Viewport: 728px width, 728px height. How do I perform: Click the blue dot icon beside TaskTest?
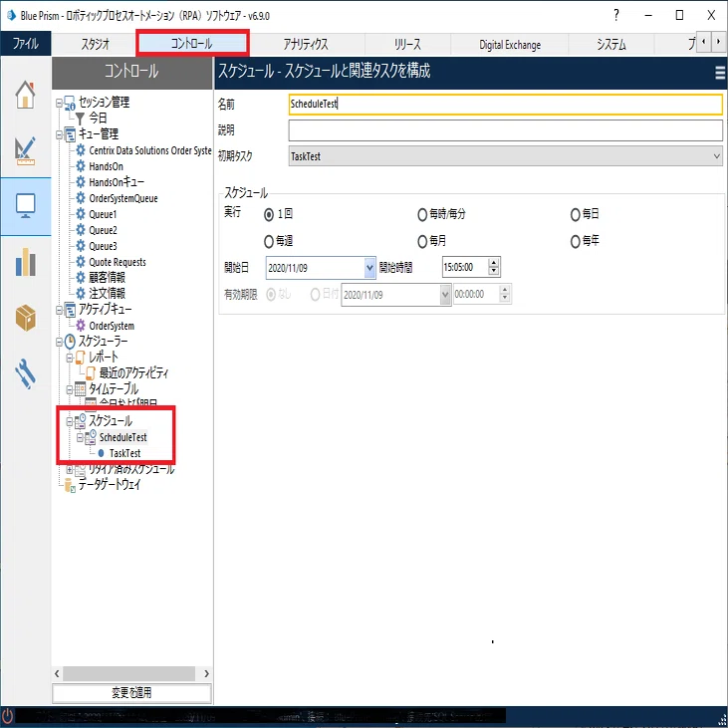[101, 453]
